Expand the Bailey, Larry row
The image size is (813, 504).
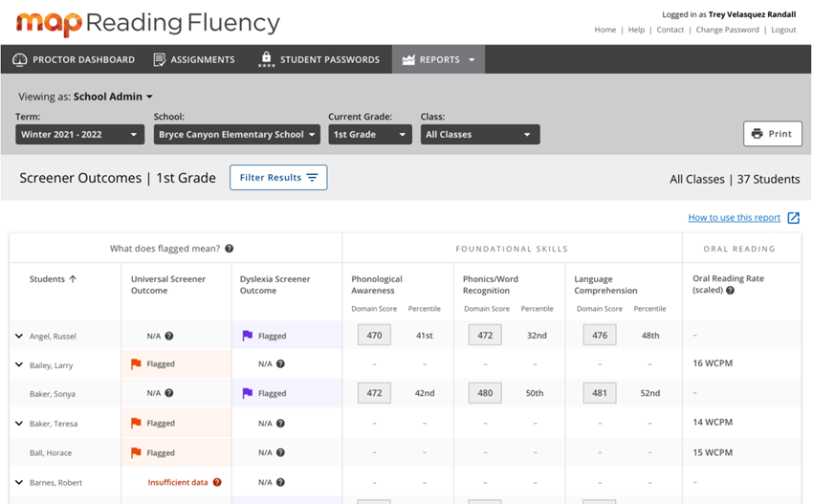pyautogui.click(x=19, y=364)
